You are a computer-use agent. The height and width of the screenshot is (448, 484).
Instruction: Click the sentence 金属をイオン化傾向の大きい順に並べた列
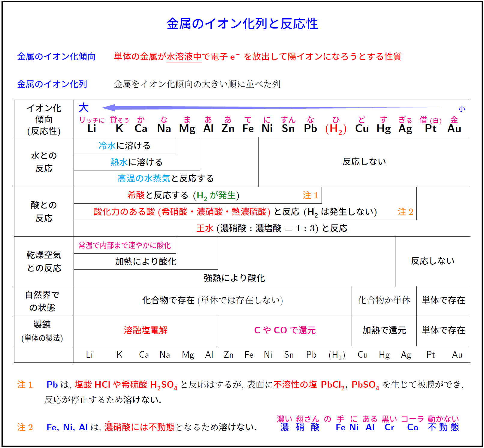[x=197, y=84]
